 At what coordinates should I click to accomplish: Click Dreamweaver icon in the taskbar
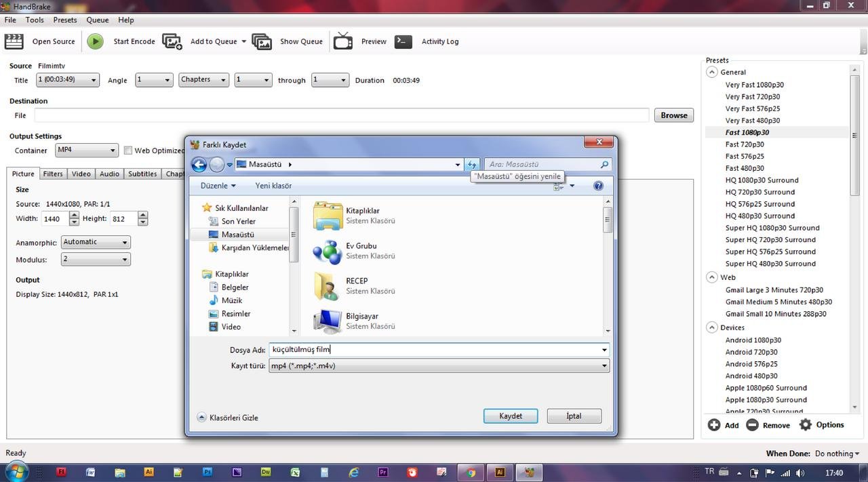[266, 473]
